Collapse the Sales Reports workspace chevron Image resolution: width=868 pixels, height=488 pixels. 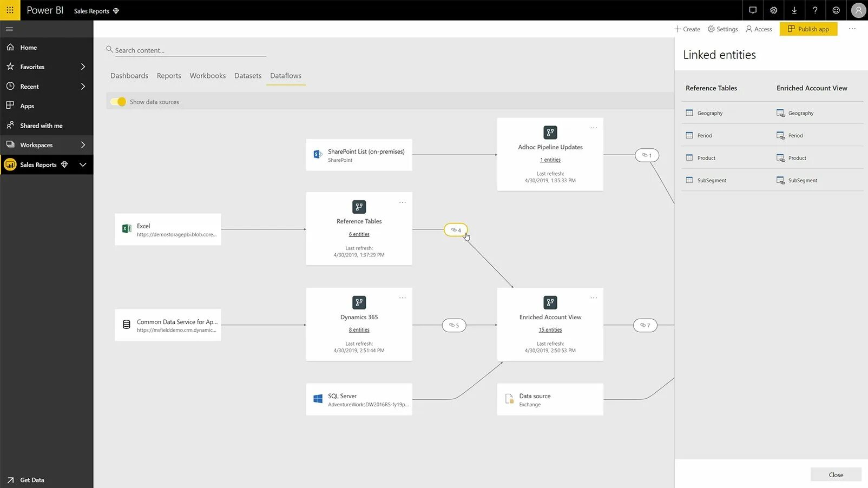(x=83, y=164)
